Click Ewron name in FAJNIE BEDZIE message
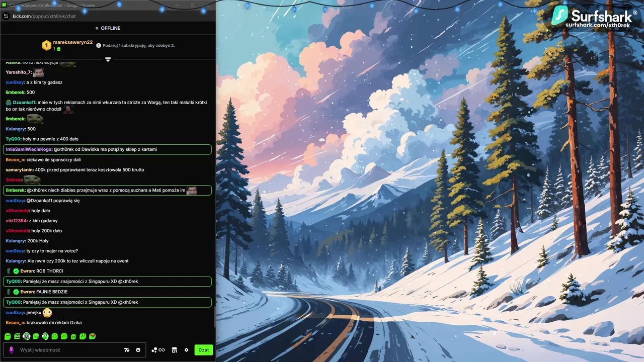Viewport: 644px width, 362px height. [x=28, y=292]
